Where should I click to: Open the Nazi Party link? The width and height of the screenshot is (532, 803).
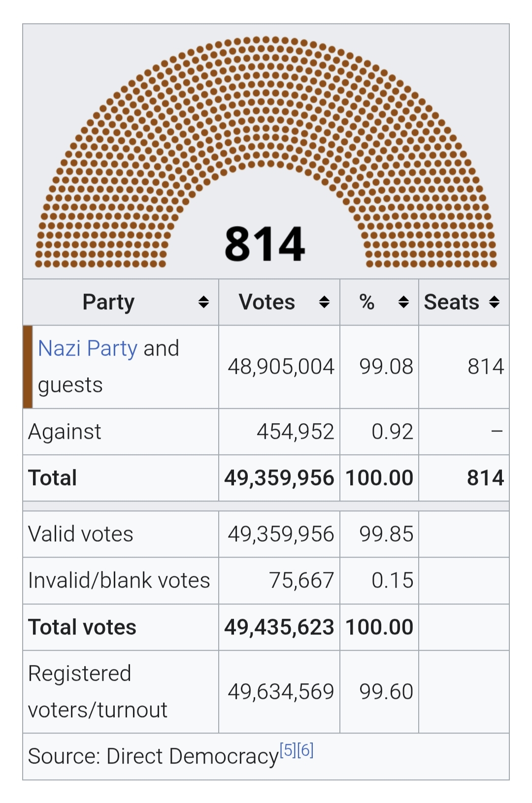(x=88, y=348)
